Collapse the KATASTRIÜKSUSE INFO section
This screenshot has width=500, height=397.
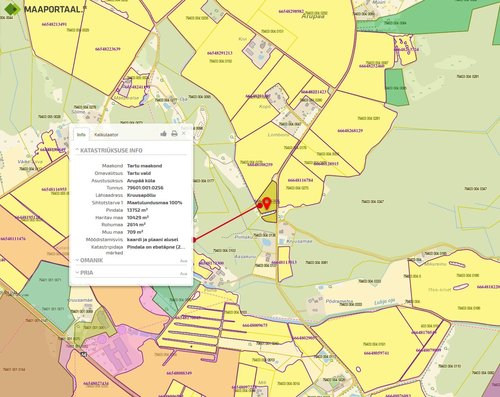[x=109, y=150]
